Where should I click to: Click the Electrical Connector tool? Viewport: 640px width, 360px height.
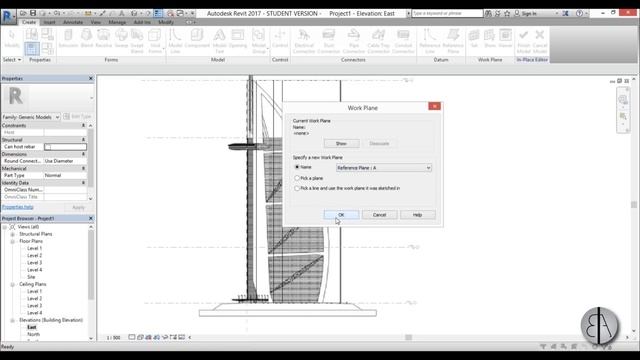[x=304, y=41]
